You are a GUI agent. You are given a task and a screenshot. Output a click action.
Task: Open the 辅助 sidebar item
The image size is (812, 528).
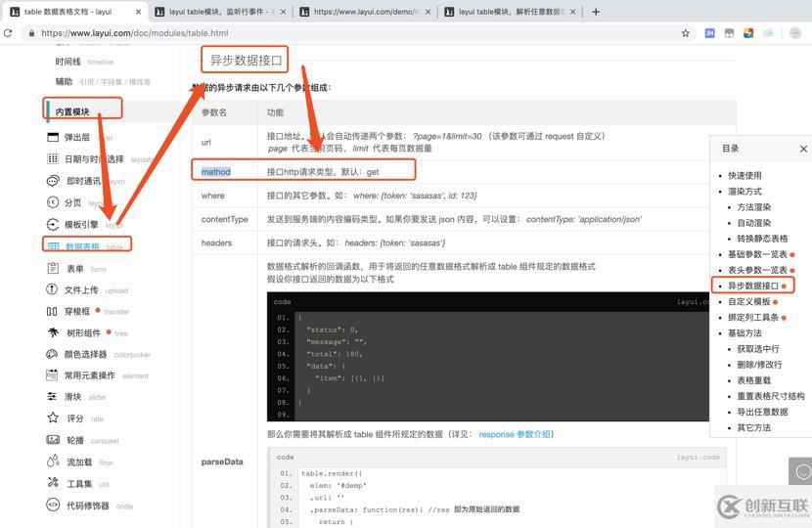102,81
